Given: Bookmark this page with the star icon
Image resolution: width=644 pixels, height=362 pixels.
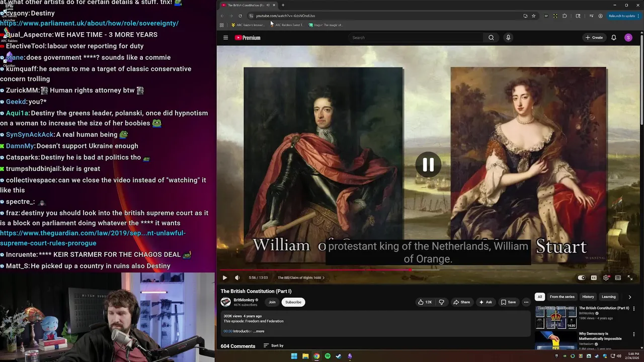Looking at the screenshot, I should click(x=534, y=16).
